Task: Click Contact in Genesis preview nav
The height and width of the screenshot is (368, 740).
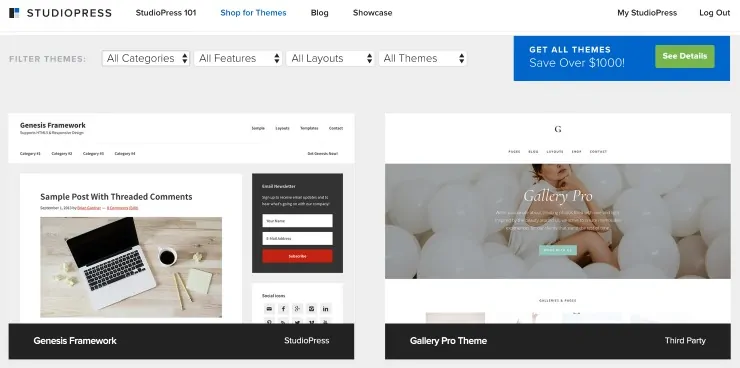Action: [x=336, y=128]
